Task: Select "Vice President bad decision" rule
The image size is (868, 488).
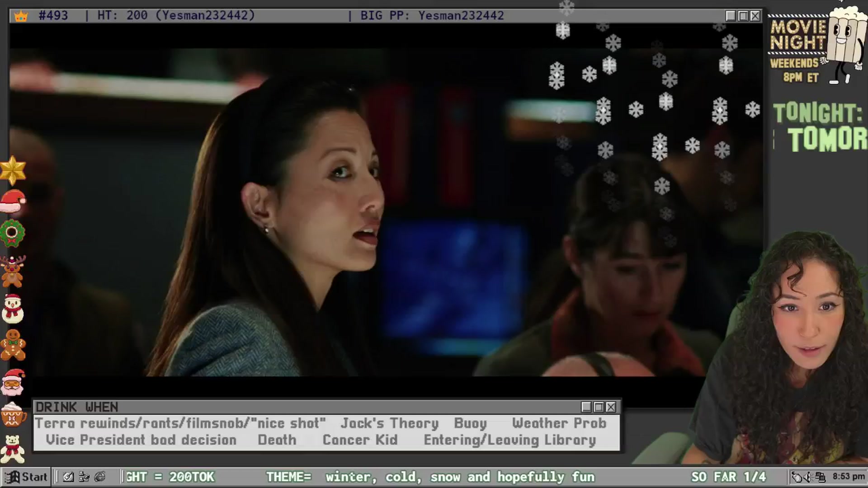Action: click(141, 440)
